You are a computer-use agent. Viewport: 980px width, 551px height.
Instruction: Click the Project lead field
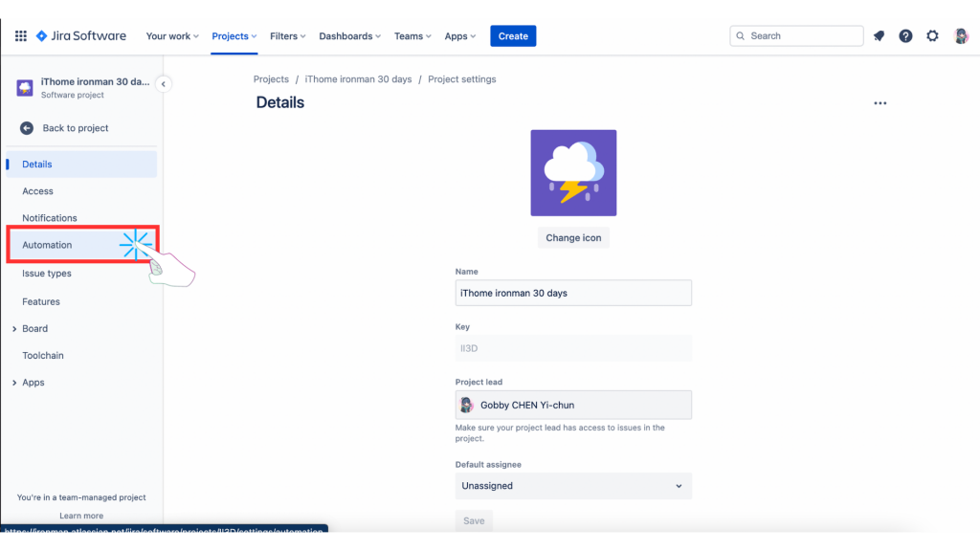pos(573,405)
